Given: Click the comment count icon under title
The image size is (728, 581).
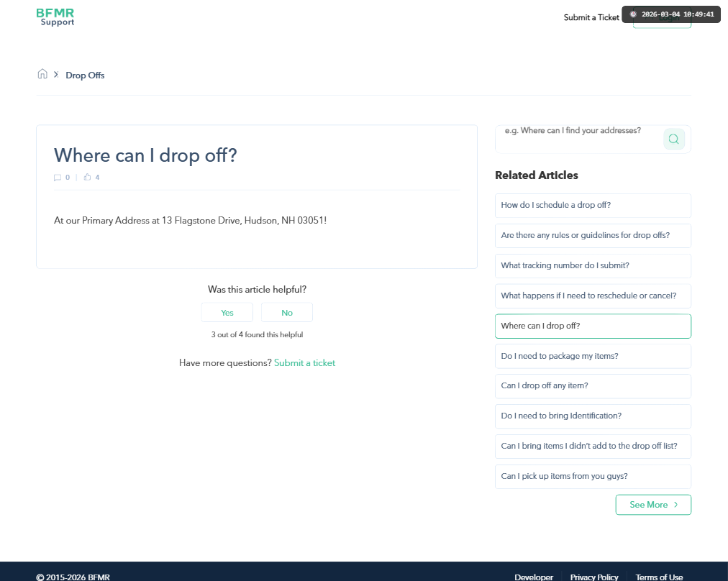Looking at the screenshot, I should click(58, 178).
